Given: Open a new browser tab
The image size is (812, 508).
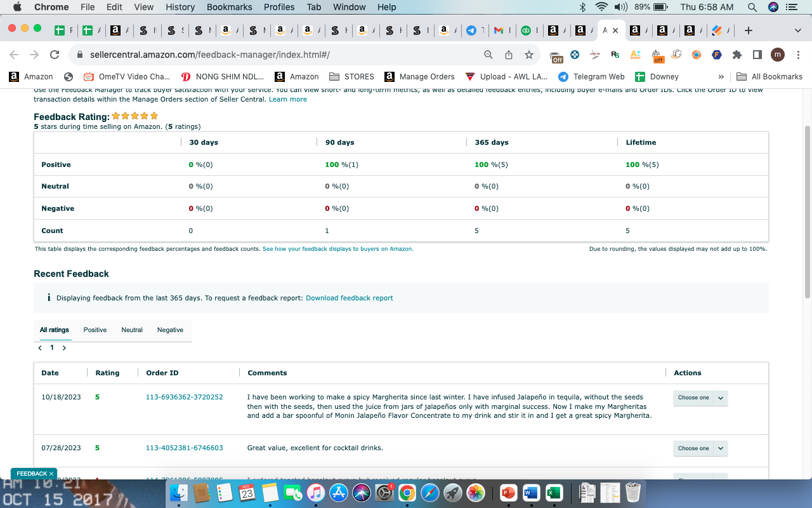Looking at the screenshot, I should pyautogui.click(x=749, y=30).
